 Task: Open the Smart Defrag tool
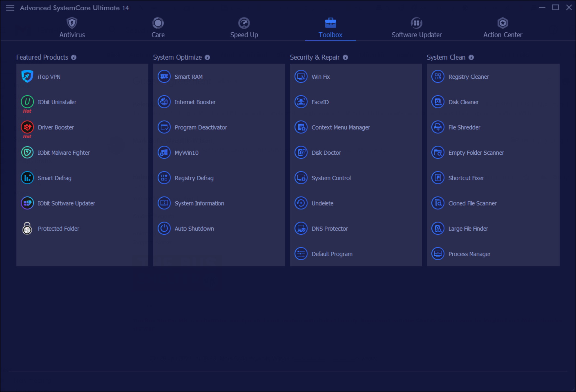click(54, 178)
